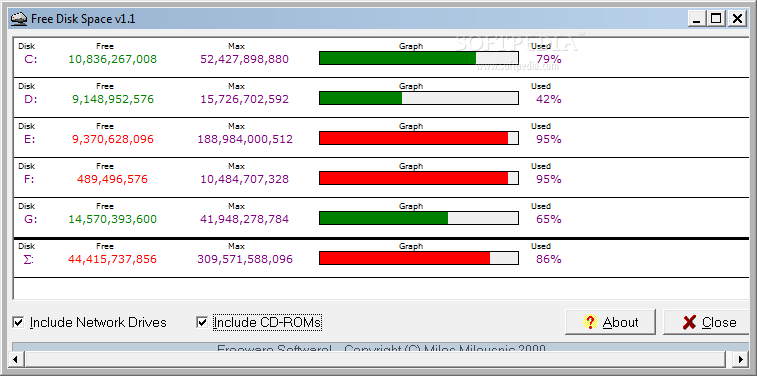Click free space value 9,370,628,096
This screenshot has height=376, width=757.
click(x=112, y=139)
